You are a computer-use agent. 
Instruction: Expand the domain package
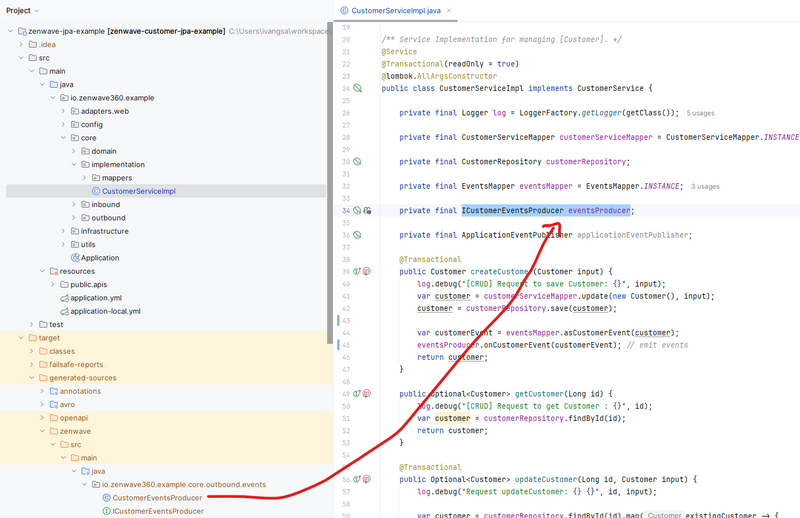[x=74, y=151]
